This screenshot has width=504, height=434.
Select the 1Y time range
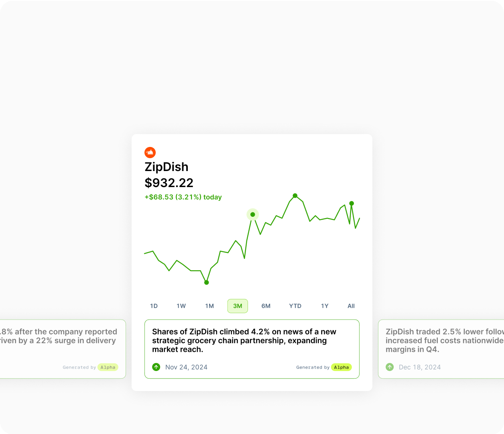[325, 306]
